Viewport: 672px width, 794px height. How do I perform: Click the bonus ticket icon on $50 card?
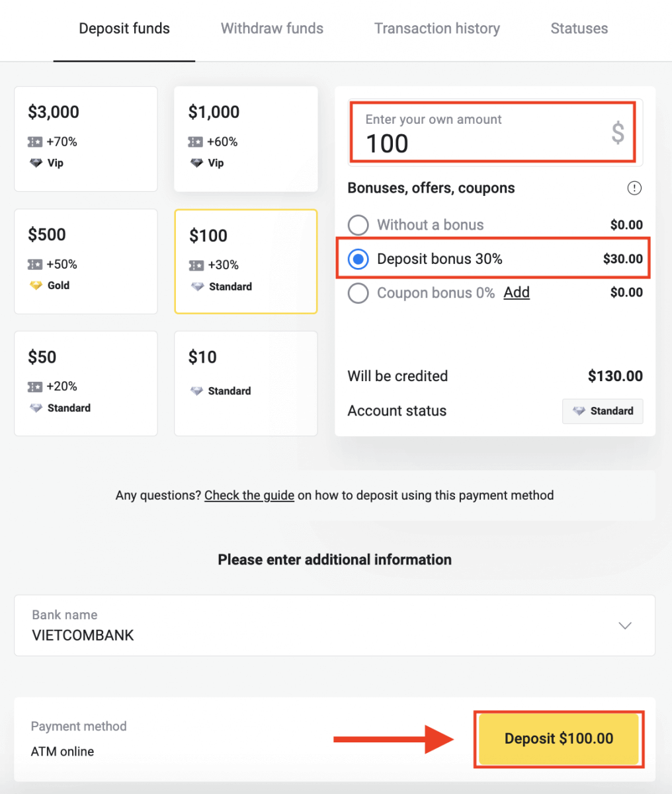(35, 386)
